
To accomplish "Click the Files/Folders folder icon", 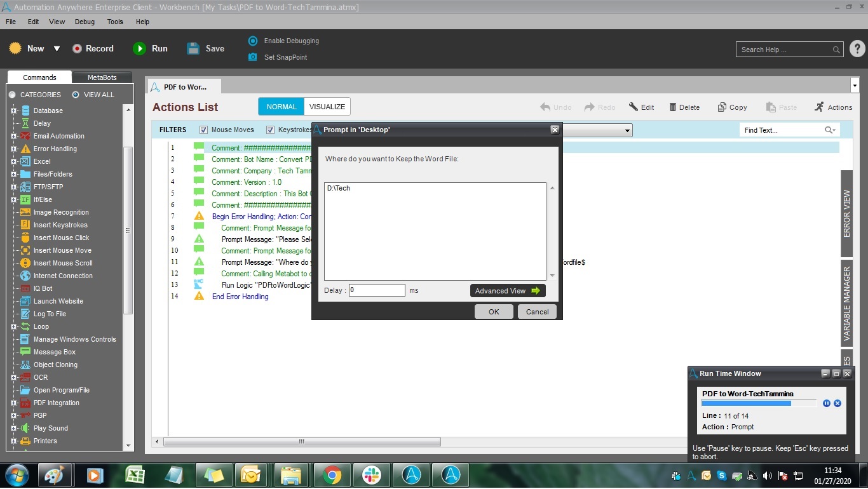I will [x=25, y=174].
